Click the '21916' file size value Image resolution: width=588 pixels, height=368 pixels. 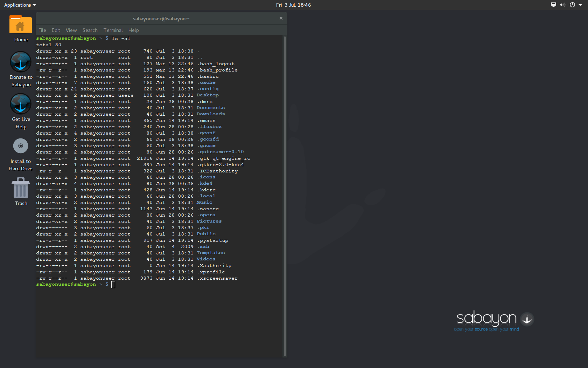click(x=145, y=158)
